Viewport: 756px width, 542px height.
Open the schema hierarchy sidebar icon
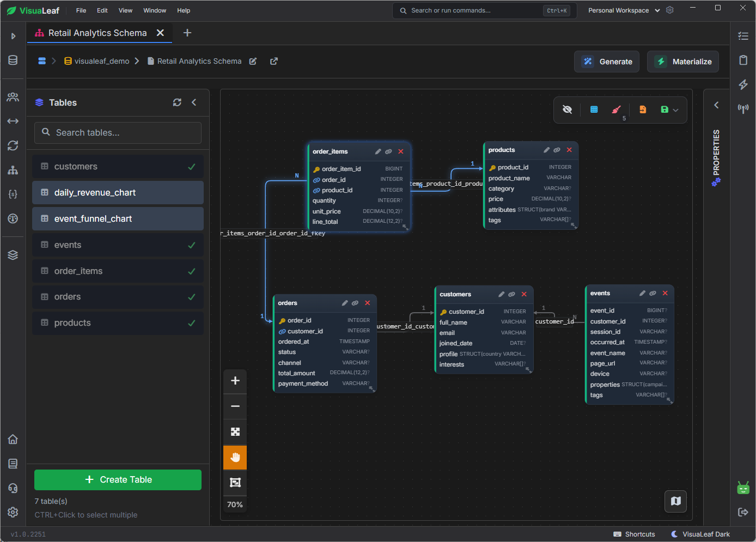13,170
